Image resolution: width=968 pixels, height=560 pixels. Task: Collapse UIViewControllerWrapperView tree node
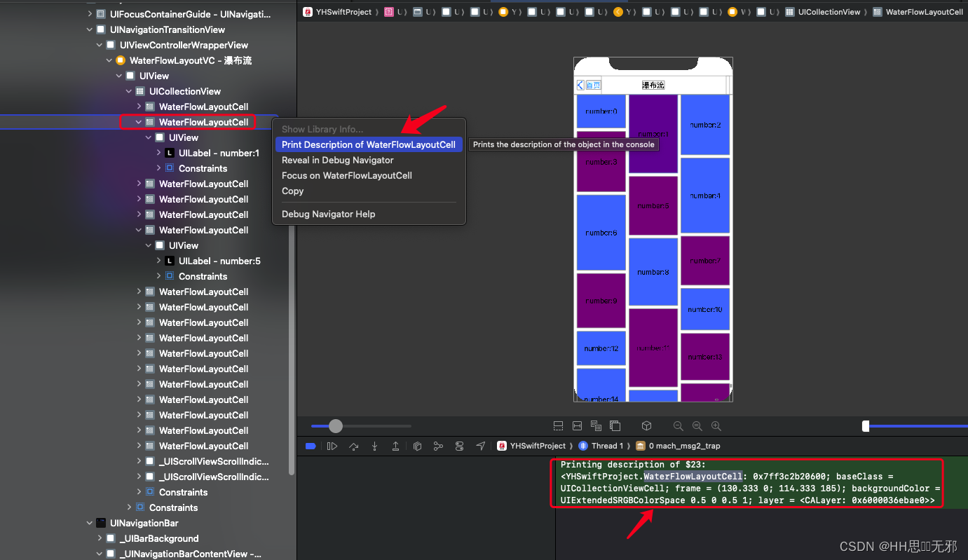pos(100,45)
